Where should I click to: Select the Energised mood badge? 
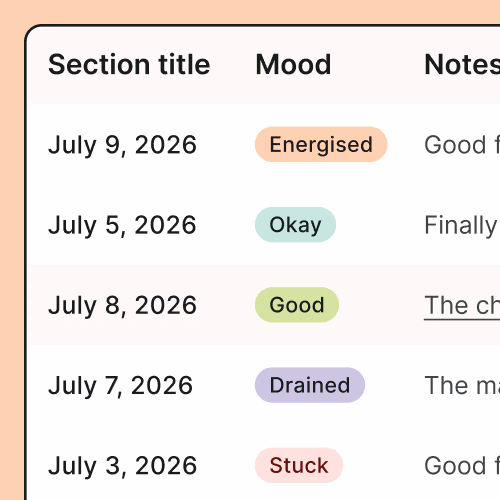[321, 144]
